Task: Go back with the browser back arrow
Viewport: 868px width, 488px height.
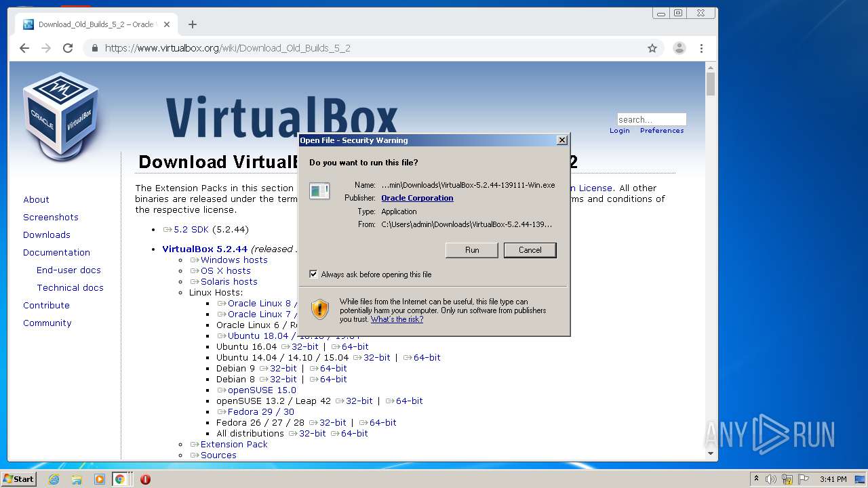Action: (x=24, y=48)
